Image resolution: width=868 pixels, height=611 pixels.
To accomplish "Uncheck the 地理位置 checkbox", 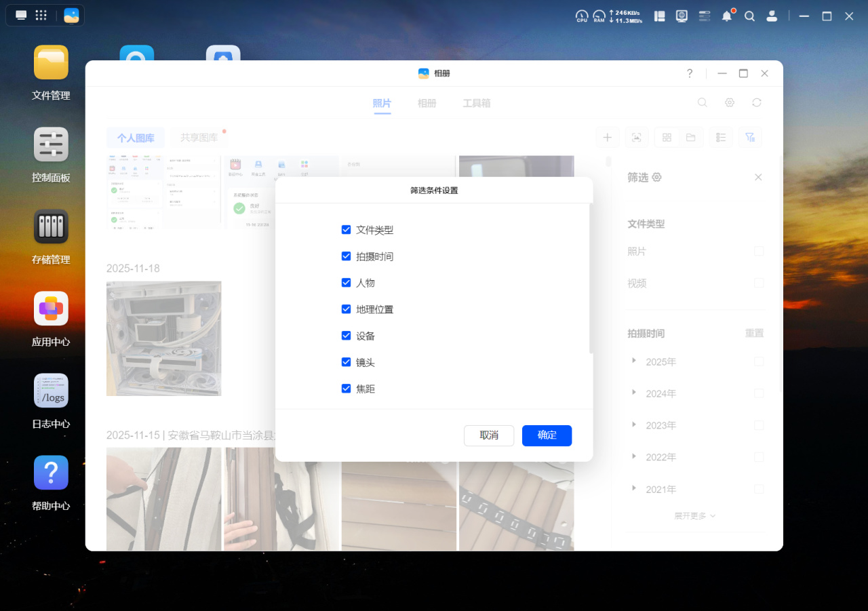I will coord(346,309).
